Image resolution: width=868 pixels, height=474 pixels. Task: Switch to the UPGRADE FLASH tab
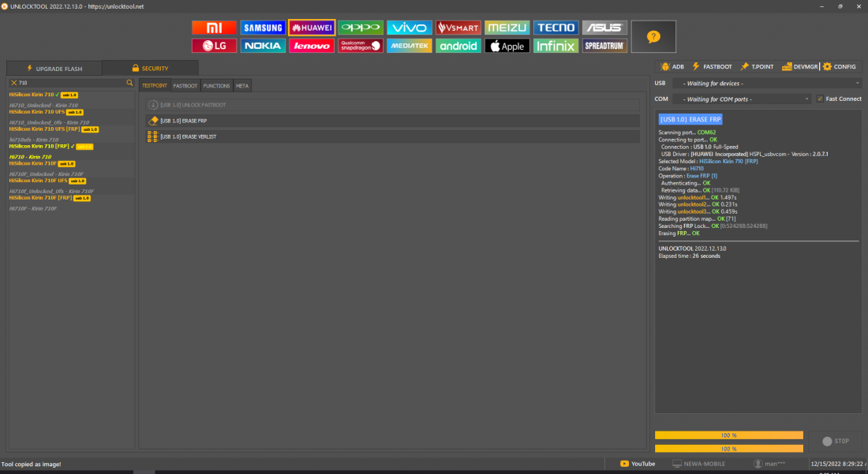tap(54, 69)
